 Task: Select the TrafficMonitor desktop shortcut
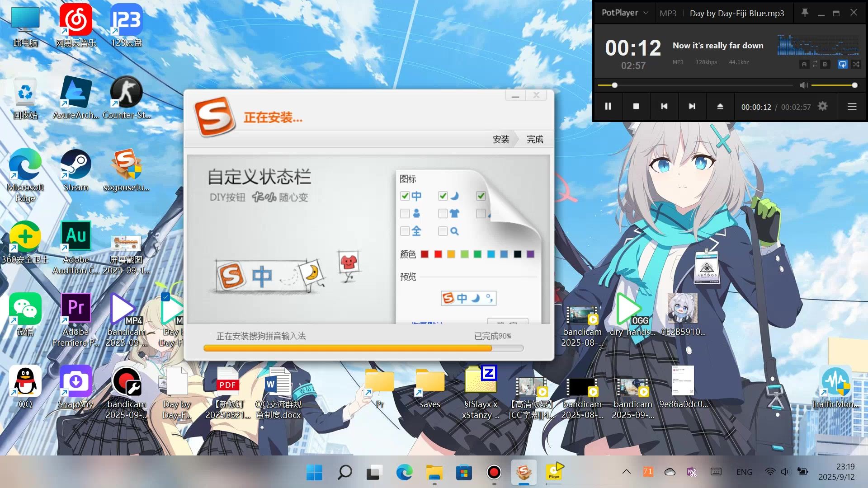(x=835, y=387)
